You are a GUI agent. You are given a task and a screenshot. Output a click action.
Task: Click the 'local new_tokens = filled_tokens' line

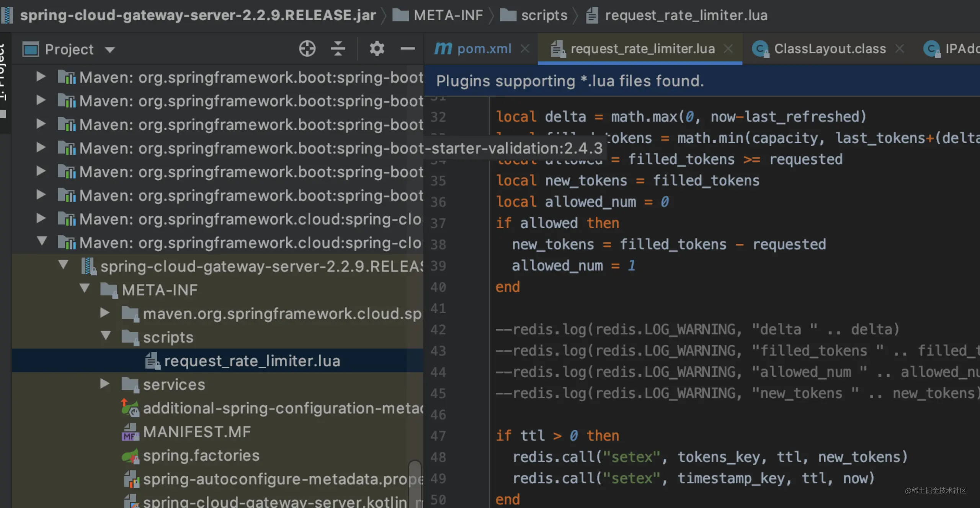click(x=627, y=180)
